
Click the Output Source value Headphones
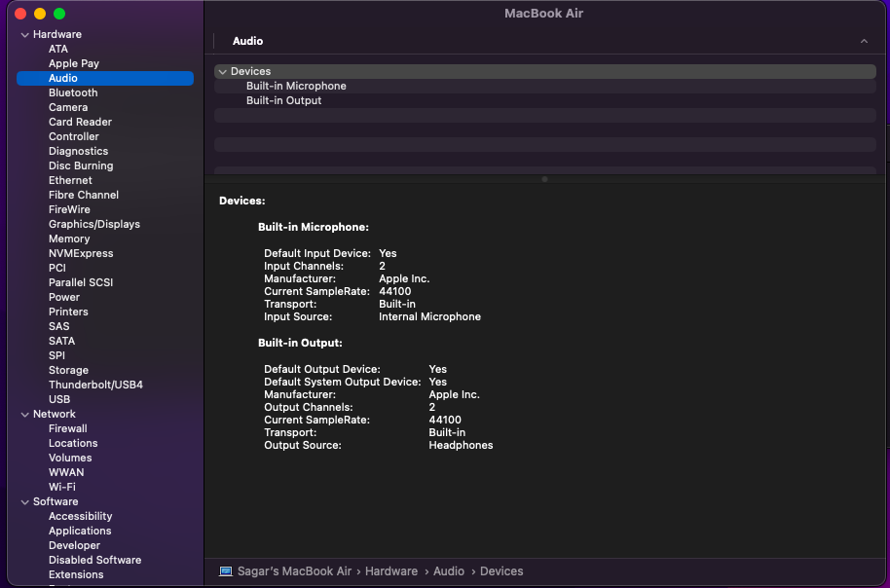point(461,446)
